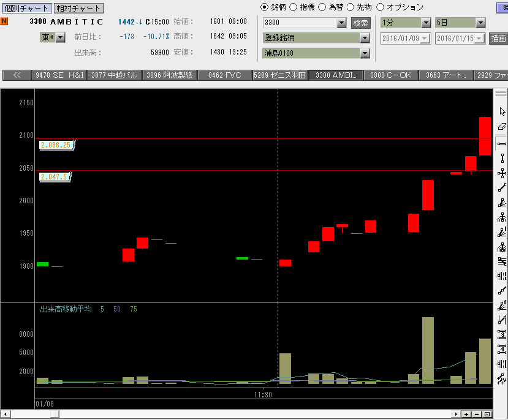Viewport: 508px width, 420px height.
Task: Open the 2016/01/09 start date picker
Action: 425,39
